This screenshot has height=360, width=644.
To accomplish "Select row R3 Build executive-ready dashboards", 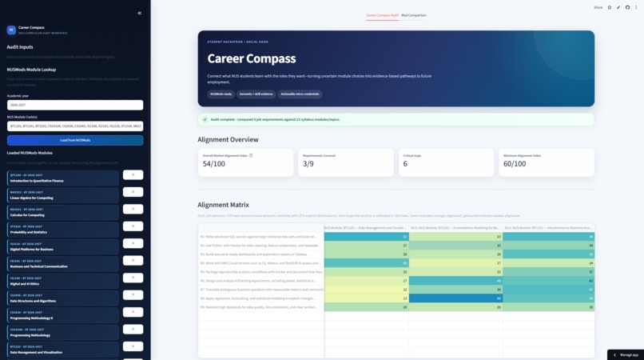I will (x=261, y=254).
